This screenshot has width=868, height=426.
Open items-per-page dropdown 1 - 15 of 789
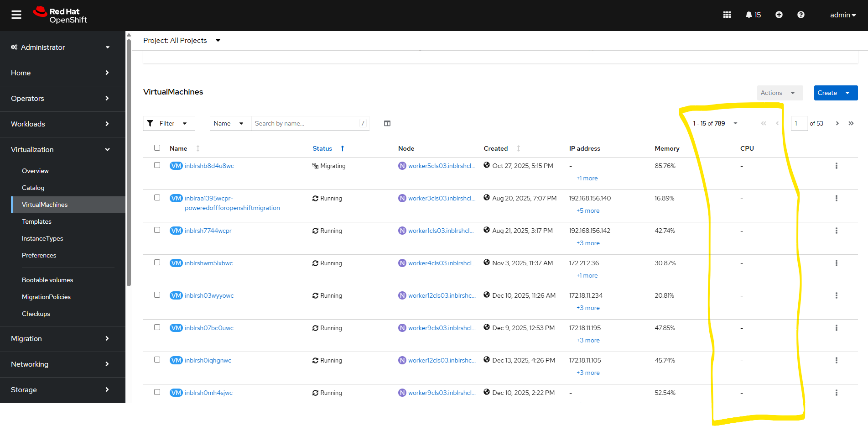715,123
